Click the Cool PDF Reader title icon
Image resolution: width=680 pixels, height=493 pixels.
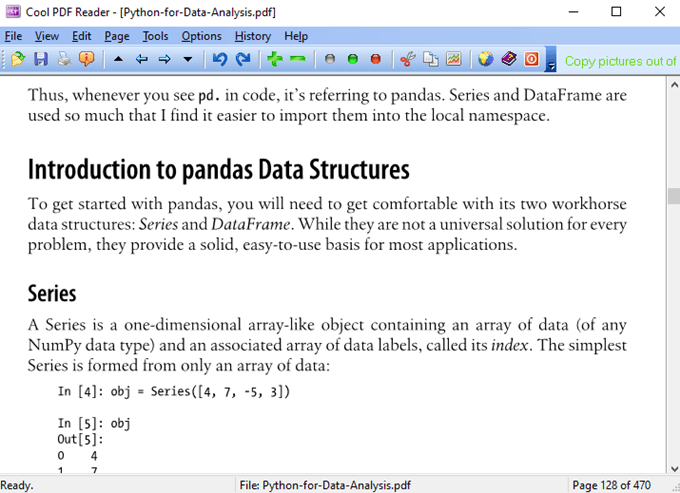tap(13, 12)
